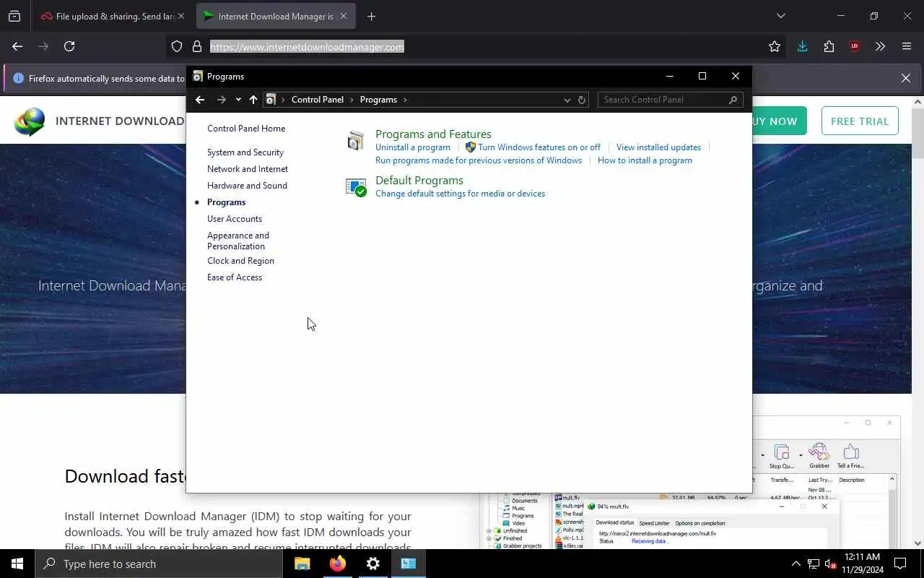The image size is (924, 578).
Task: Click the Default Programs icon
Action: (356, 187)
